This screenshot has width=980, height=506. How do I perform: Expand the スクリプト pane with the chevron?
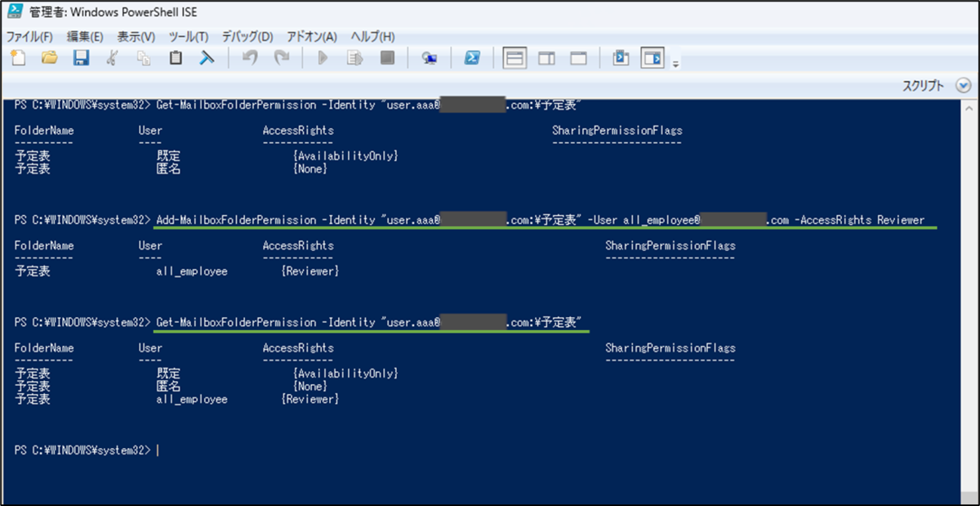click(x=964, y=83)
